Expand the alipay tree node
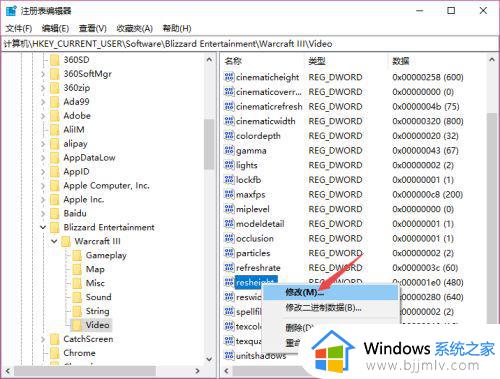 click(43, 144)
